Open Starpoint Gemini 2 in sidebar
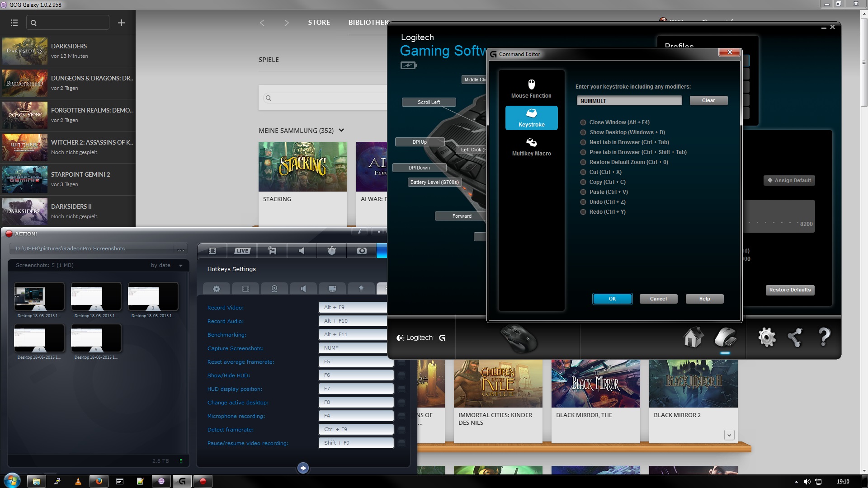This screenshot has width=868, height=488. (68, 179)
